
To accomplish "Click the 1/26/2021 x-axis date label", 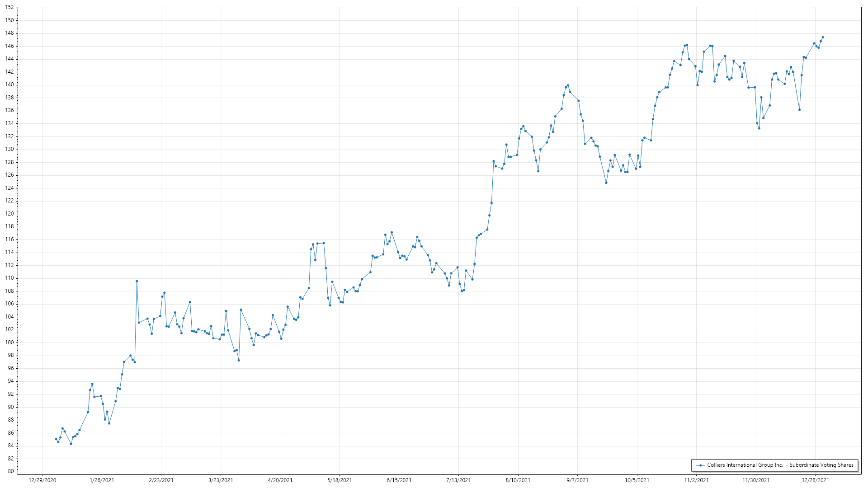I will click(102, 480).
